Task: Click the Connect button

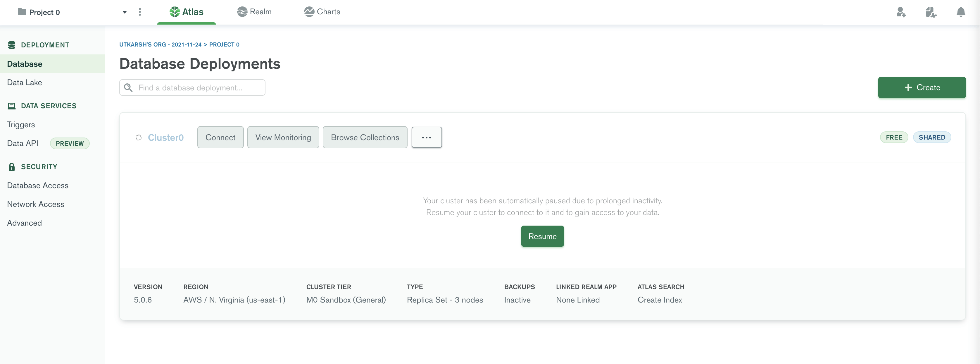Action: pos(220,138)
